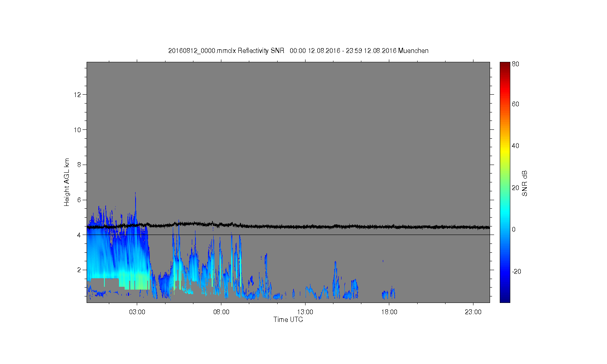This screenshot has height=364, width=607.
Task: Select the 'Time UTC' axis label
Action: pyautogui.click(x=288, y=320)
